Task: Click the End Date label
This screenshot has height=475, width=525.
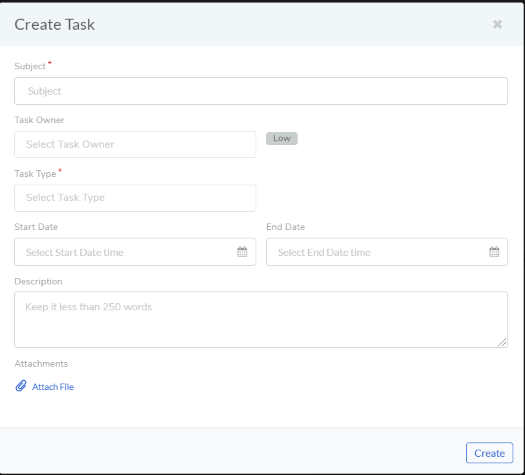Action: [x=286, y=227]
